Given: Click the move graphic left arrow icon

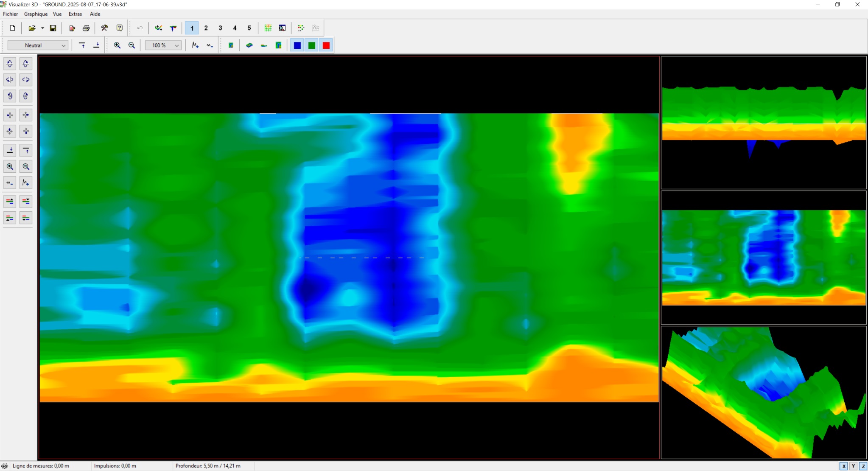Looking at the screenshot, I should pyautogui.click(x=10, y=115).
